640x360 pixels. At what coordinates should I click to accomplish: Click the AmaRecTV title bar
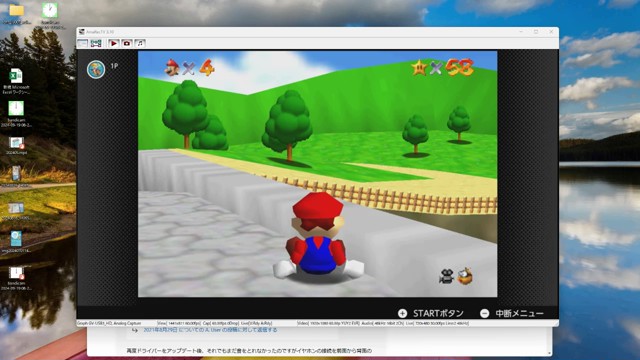[286, 32]
